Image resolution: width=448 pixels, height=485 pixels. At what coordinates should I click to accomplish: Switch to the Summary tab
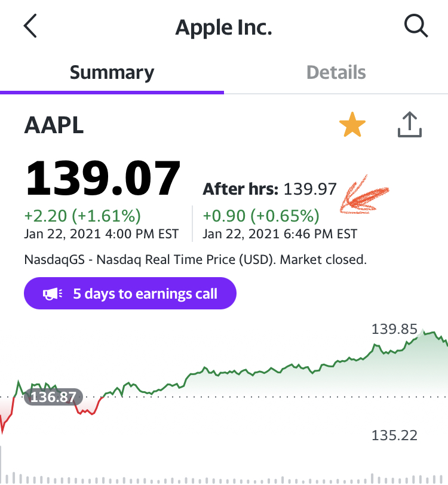click(112, 73)
